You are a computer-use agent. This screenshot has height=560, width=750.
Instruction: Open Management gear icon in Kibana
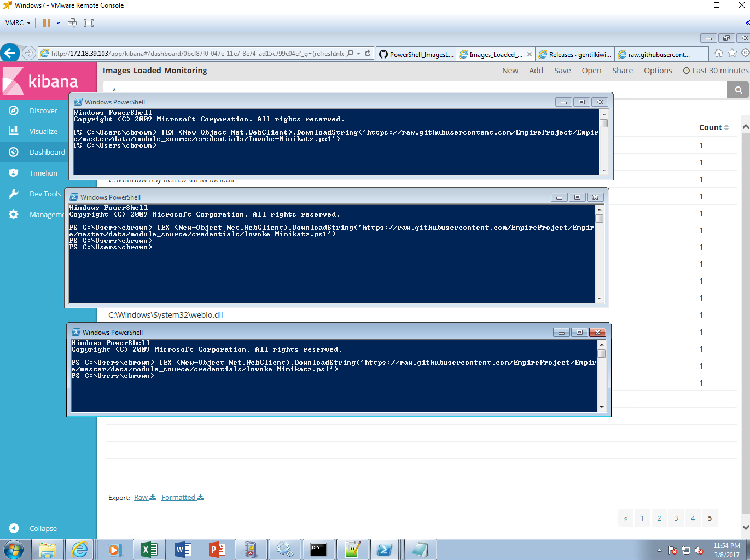pyautogui.click(x=14, y=214)
